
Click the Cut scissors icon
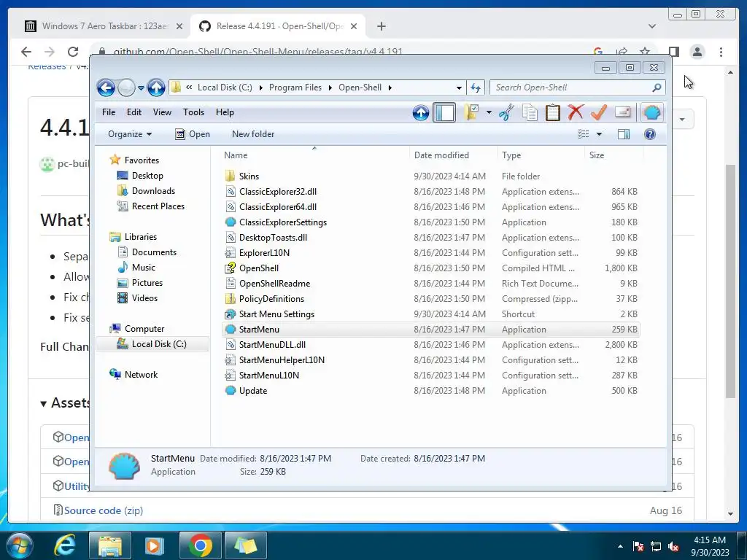[506, 113]
